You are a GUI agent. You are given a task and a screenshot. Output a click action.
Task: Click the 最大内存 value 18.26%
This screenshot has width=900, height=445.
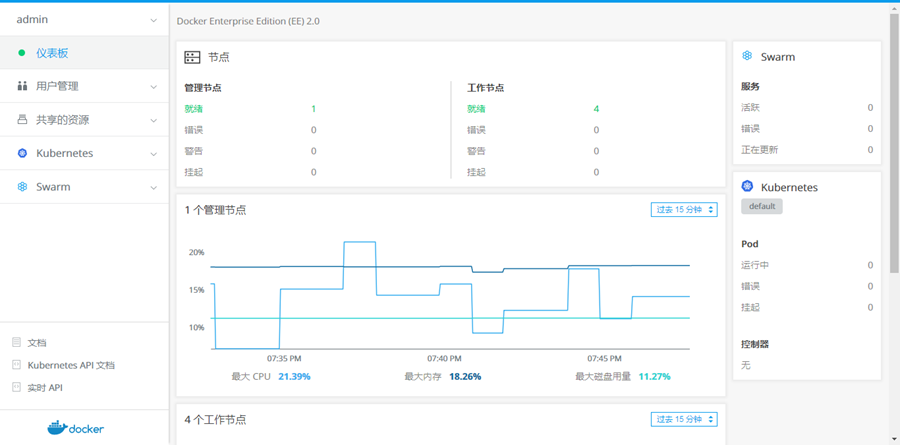[x=465, y=377]
